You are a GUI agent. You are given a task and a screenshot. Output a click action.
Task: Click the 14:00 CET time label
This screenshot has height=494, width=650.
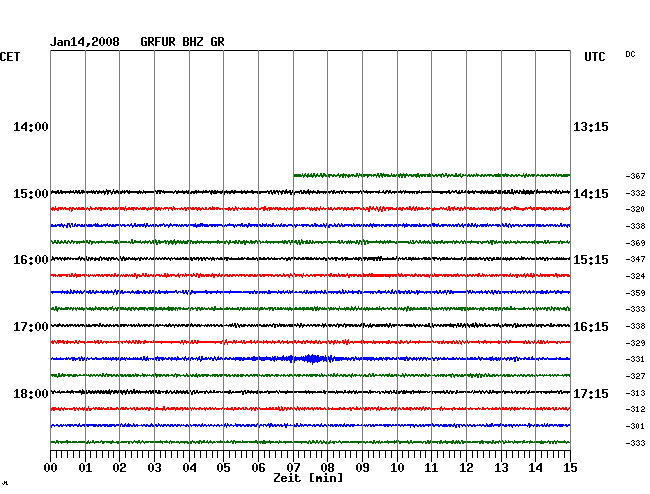point(31,127)
